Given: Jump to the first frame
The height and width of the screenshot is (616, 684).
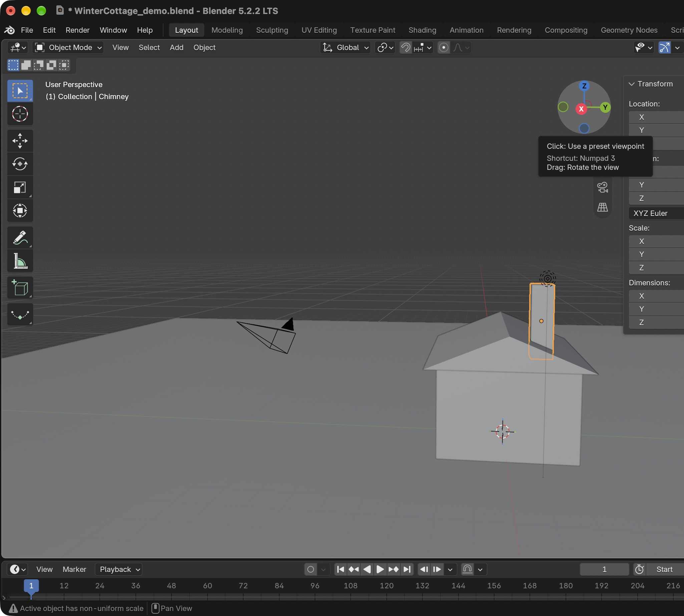Looking at the screenshot, I should (x=341, y=569).
